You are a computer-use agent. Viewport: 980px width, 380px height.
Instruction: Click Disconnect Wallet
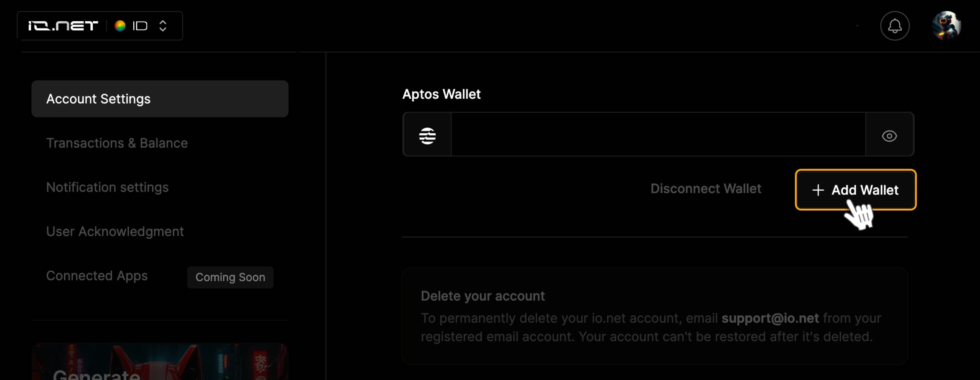[x=706, y=189]
